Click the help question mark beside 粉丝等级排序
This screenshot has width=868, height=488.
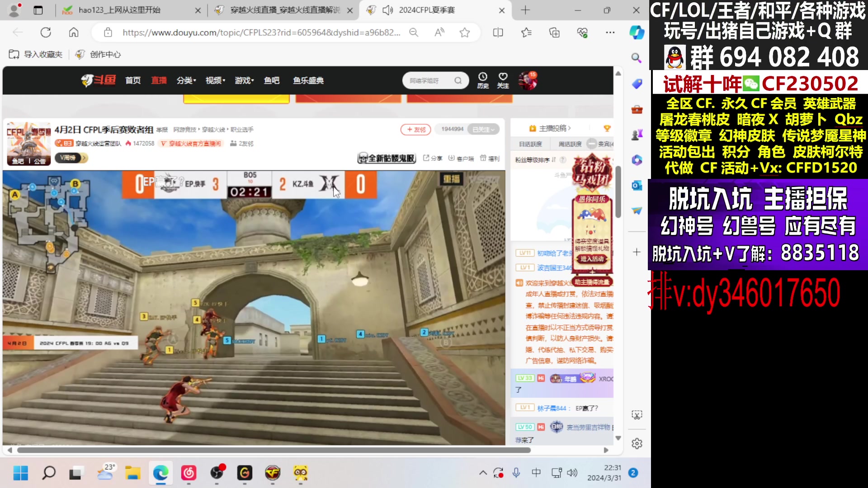(x=563, y=160)
